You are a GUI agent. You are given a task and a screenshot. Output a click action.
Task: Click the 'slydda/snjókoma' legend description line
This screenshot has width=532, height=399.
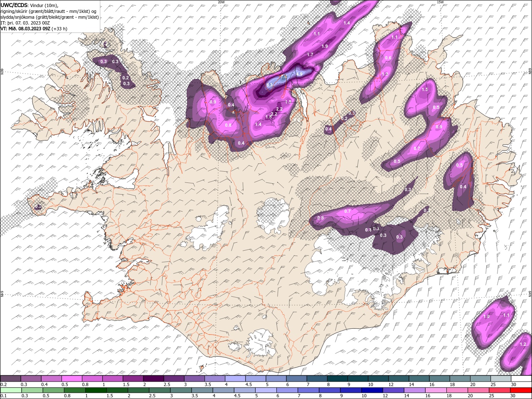click(50, 17)
